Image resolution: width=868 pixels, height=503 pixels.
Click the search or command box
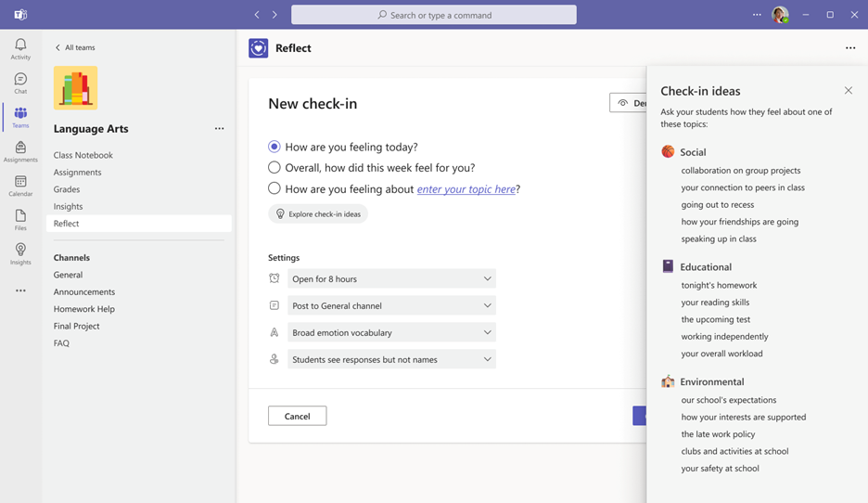tap(434, 15)
